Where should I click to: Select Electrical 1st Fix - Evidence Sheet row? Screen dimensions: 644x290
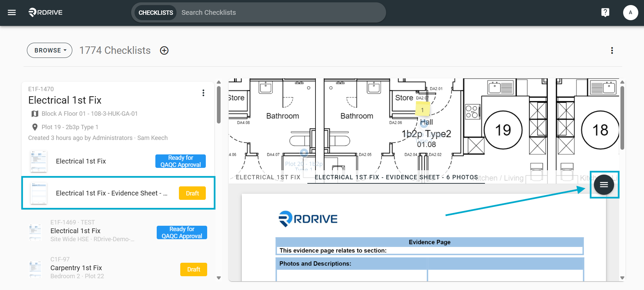click(118, 193)
